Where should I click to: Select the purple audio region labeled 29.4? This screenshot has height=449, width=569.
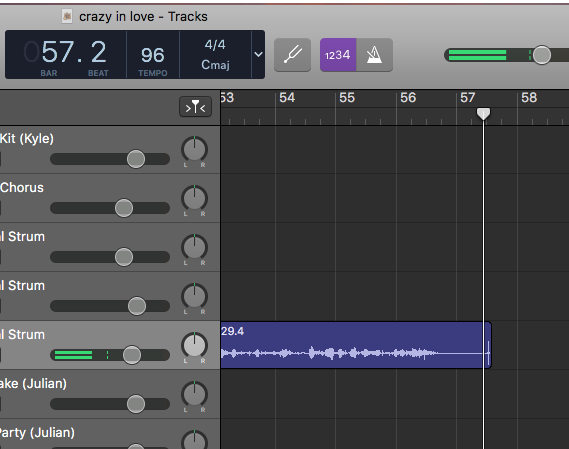[356, 345]
